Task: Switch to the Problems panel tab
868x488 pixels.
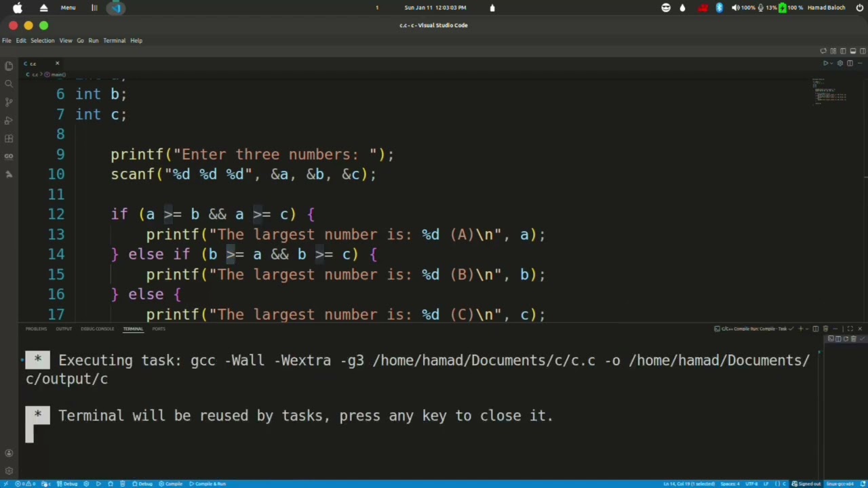Action: pyautogui.click(x=36, y=329)
